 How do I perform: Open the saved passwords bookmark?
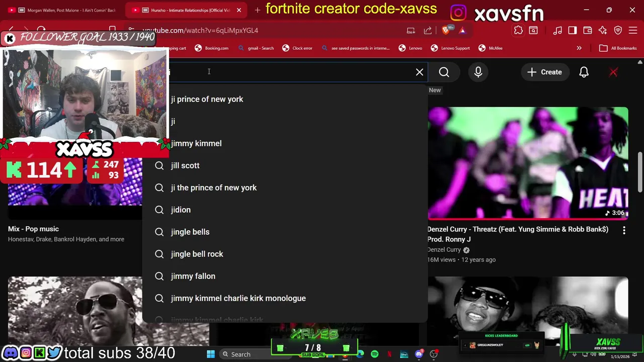click(x=356, y=48)
